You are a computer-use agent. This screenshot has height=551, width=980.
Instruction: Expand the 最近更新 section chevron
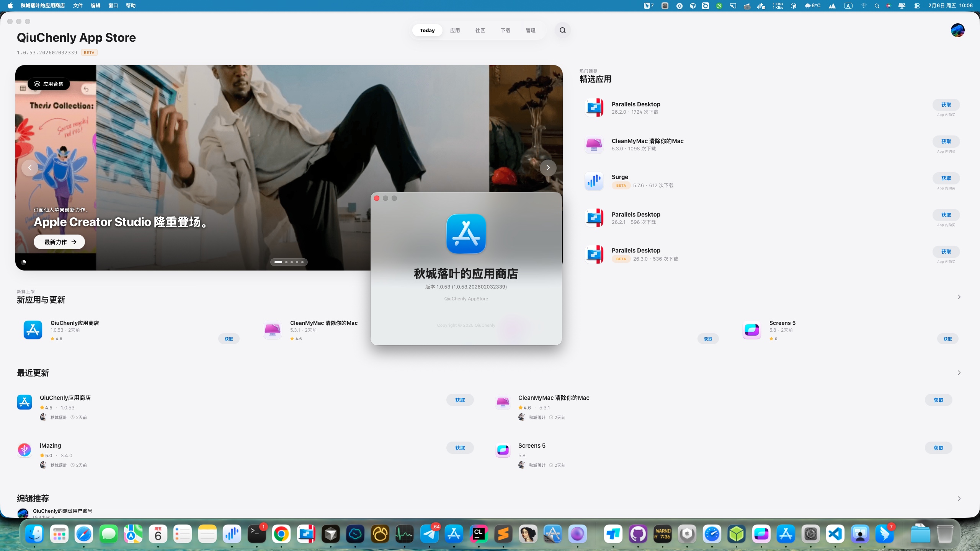click(959, 372)
